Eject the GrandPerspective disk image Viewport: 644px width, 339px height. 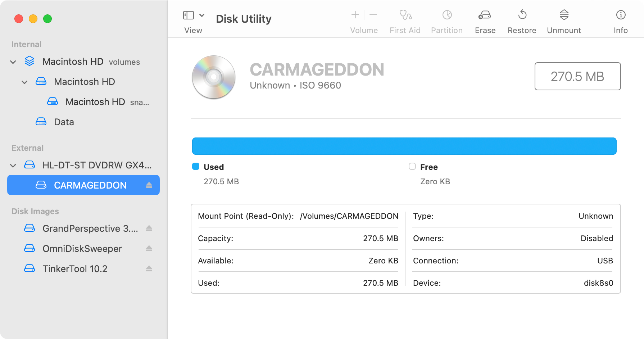(149, 228)
